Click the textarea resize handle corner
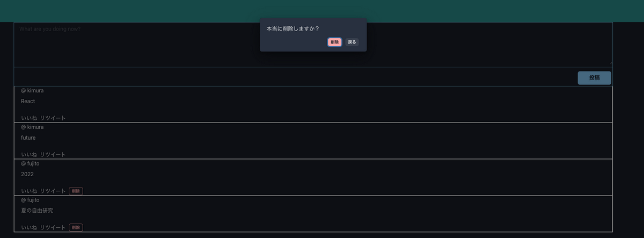Image resolution: width=644 pixels, height=238 pixels. tap(610, 63)
